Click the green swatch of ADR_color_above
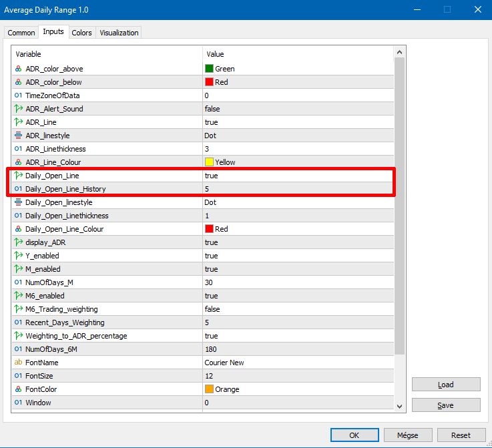This screenshot has width=492, height=448. point(209,69)
